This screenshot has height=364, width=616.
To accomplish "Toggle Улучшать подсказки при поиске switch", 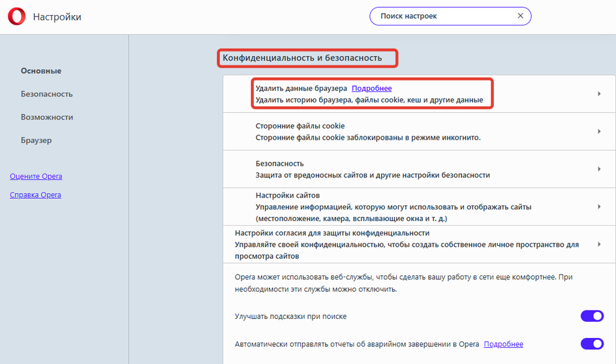I will click(x=592, y=316).
